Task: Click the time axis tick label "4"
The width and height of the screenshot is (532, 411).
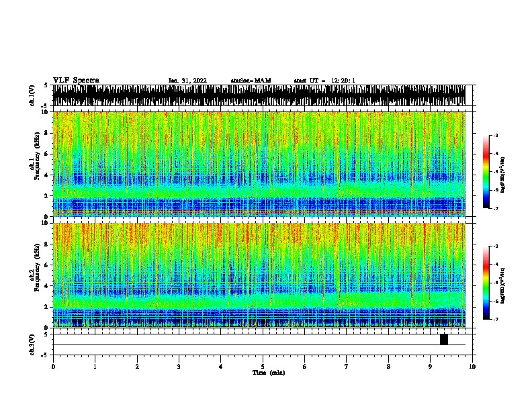Action: coord(221,367)
